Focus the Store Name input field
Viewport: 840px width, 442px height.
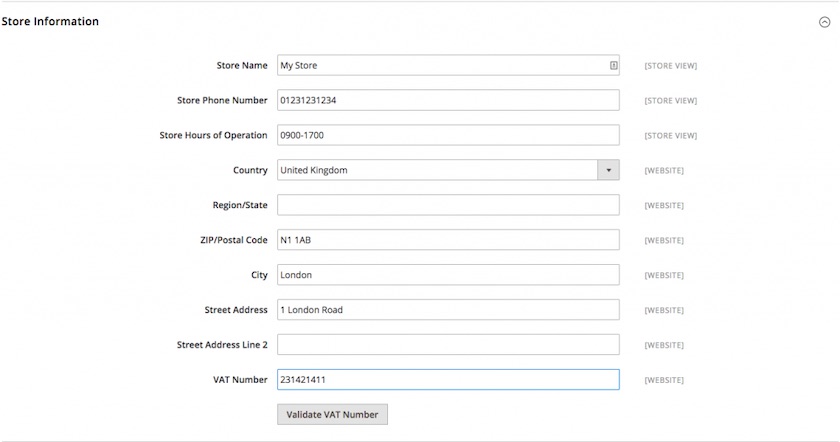448,65
